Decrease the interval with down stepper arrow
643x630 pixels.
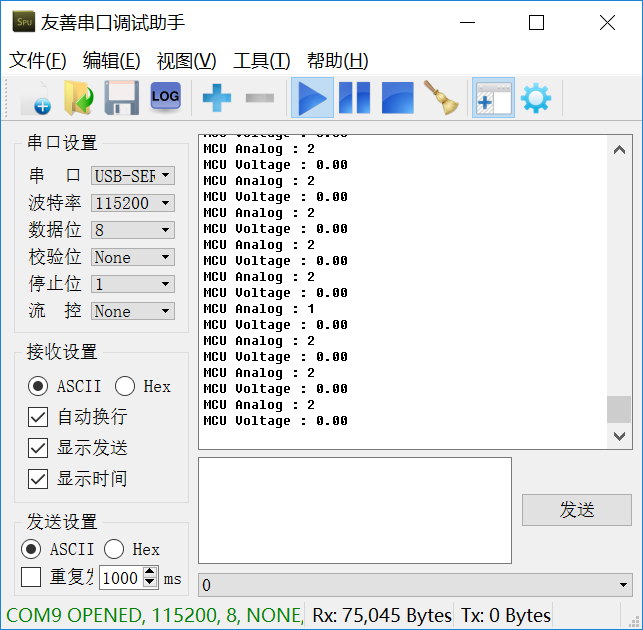[x=150, y=583]
